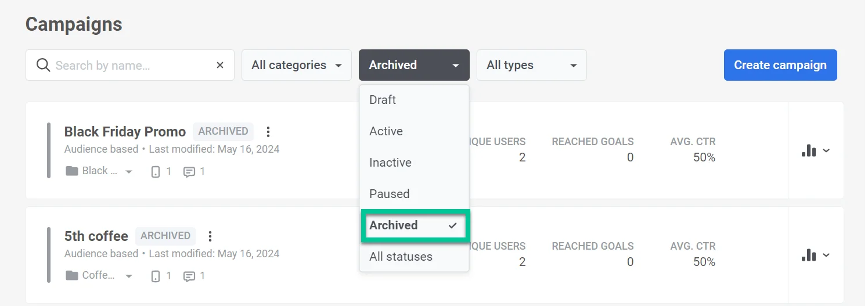Click Black Friday Promo message count icon
The image size is (868, 306).
189,171
